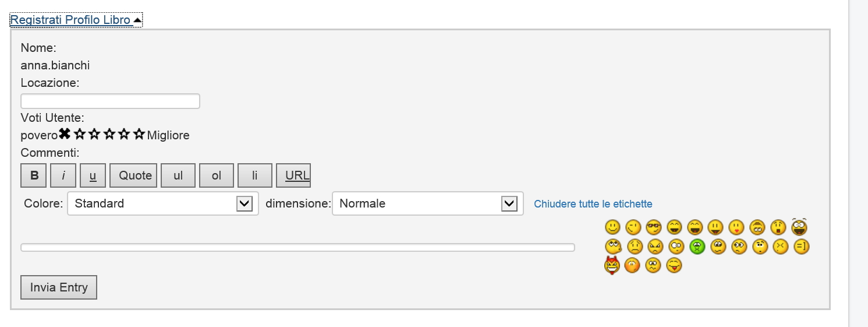Insert the orange blushing smiley
The width and height of the screenshot is (868, 327).
(x=632, y=266)
